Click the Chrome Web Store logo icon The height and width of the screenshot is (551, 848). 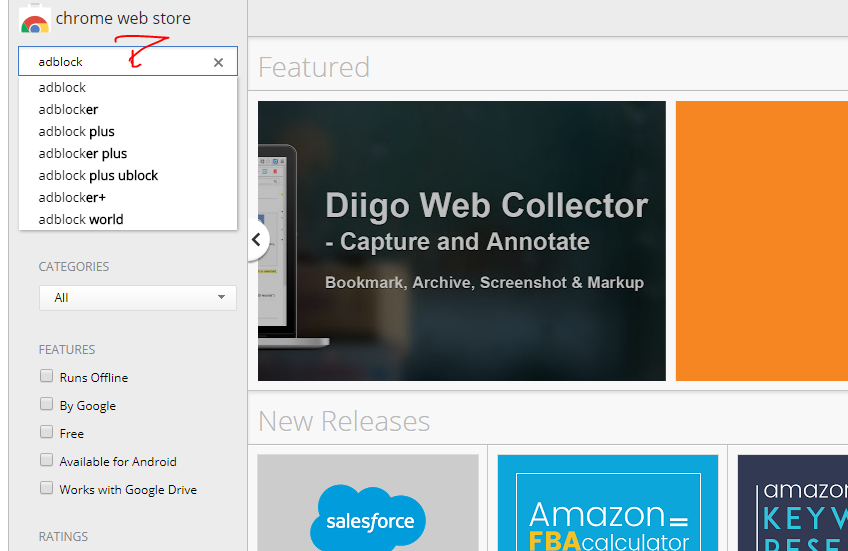[x=35, y=19]
